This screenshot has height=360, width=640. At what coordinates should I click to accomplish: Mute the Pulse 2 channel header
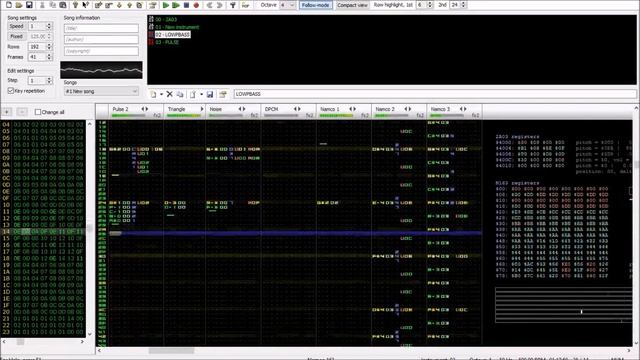[x=120, y=109]
